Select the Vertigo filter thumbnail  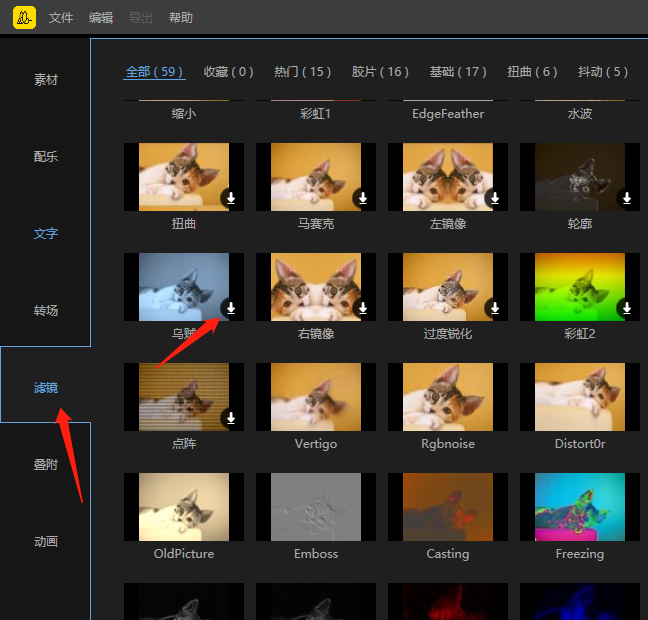coord(316,397)
